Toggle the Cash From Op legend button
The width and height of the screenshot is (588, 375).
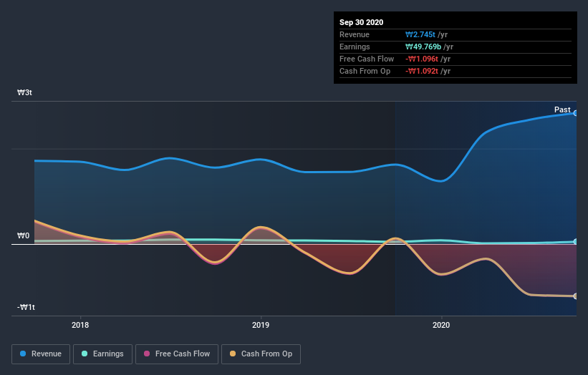coord(261,354)
